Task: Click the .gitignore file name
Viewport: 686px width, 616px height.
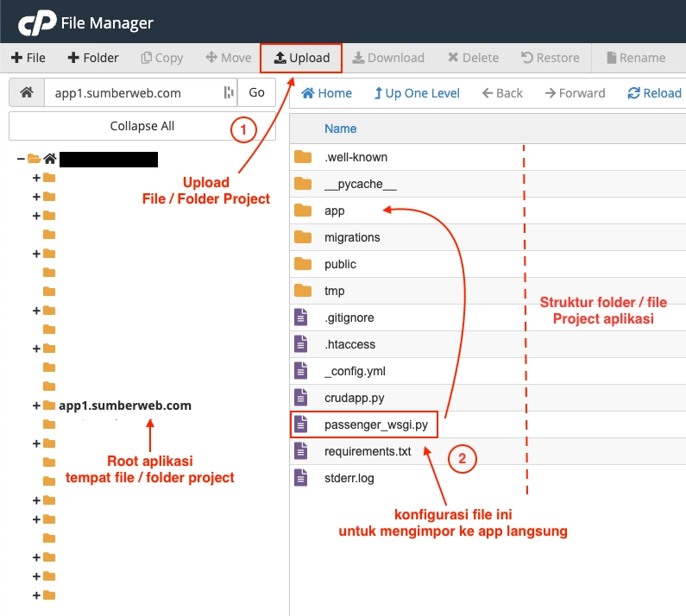Action: tap(349, 317)
